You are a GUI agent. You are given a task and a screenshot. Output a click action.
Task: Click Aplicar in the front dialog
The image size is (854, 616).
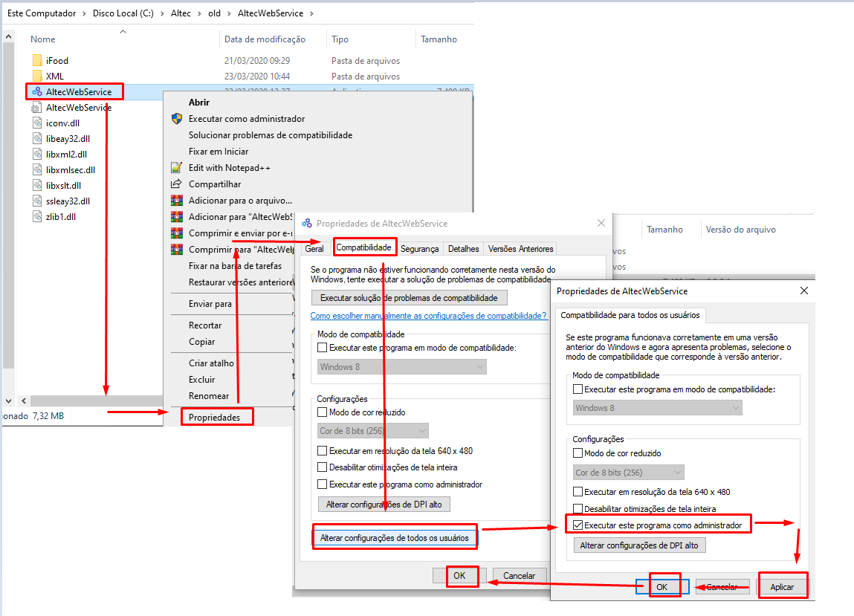(782, 587)
